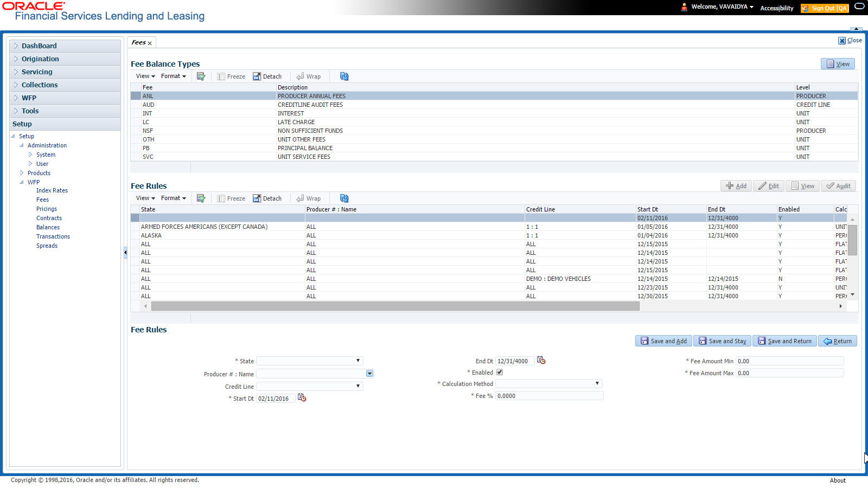Open the Producer # : Name dropdown
Screen dimensions: 868x488
pos(369,374)
